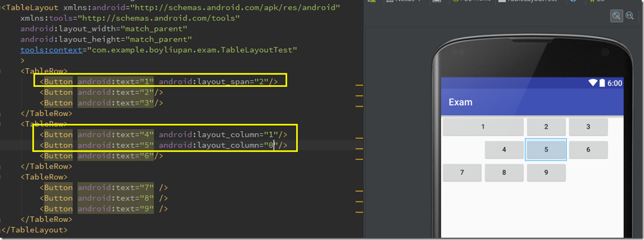Click the actual size 1:1 zoom icon

click(630, 17)
